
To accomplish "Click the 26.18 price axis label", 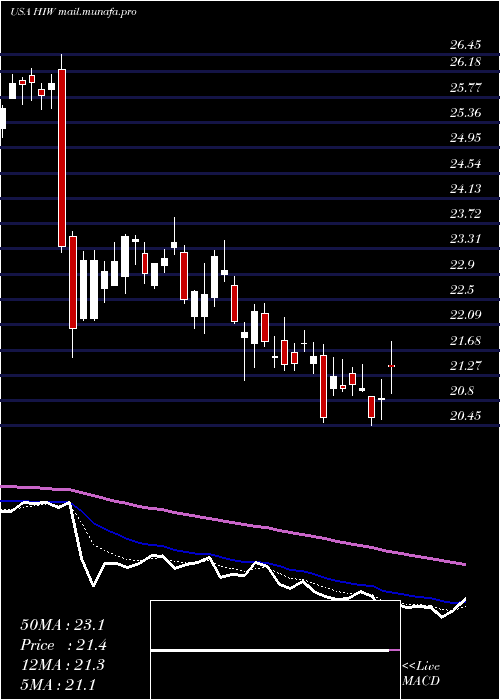I will point(466,62).
